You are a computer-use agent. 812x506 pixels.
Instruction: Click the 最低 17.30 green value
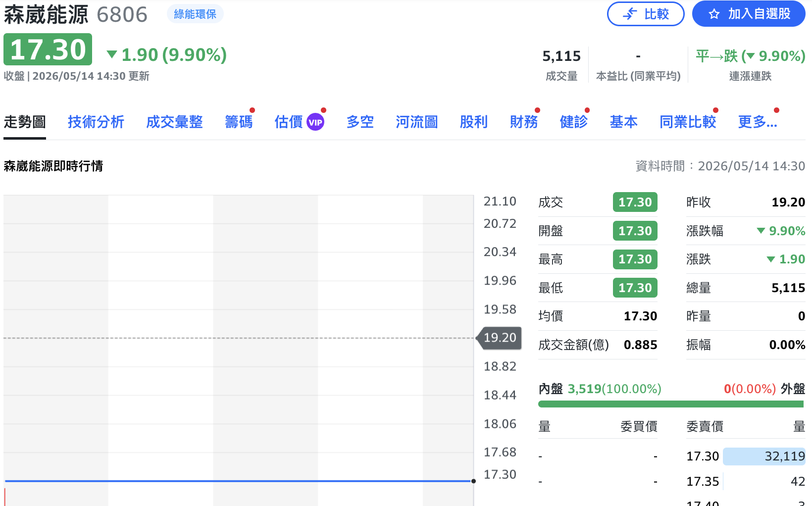pyautogui.click(x=635, y=288)
